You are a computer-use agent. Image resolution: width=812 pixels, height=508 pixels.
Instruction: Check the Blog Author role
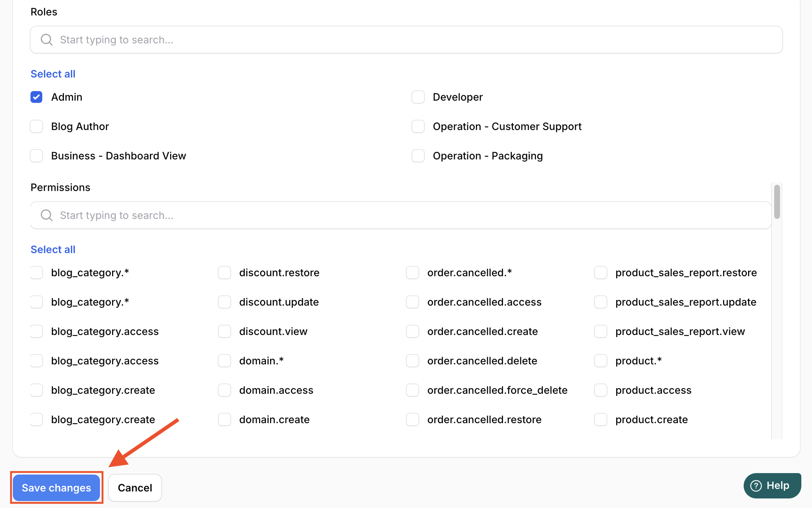pos(36,126)
